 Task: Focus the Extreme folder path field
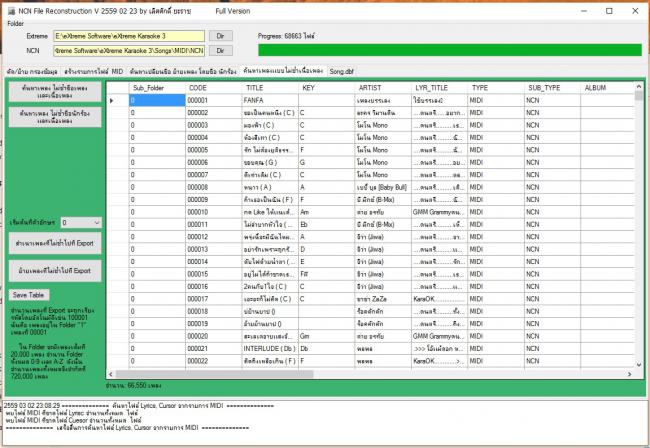pos(129,36)
